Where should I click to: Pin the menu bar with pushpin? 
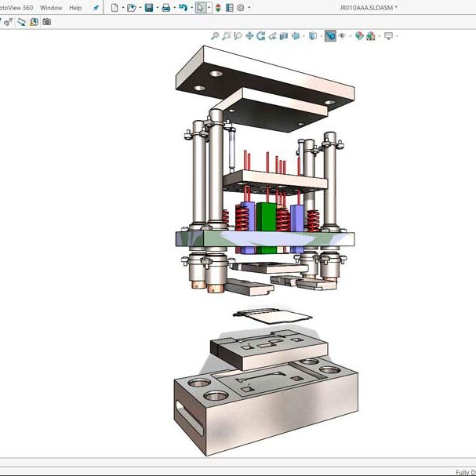pos(96,8)
